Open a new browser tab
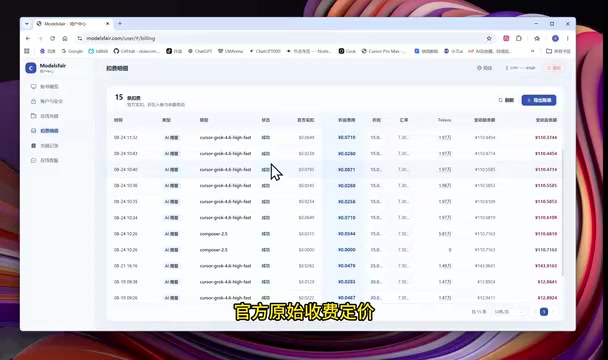This screenshot has height=360, width=608. click(120, 24)
